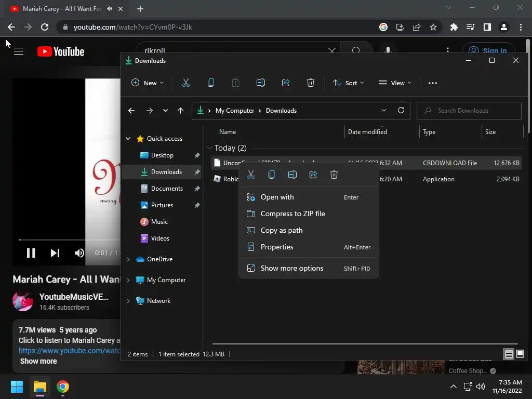Click Delete icon in context menu

coord(334,175)
